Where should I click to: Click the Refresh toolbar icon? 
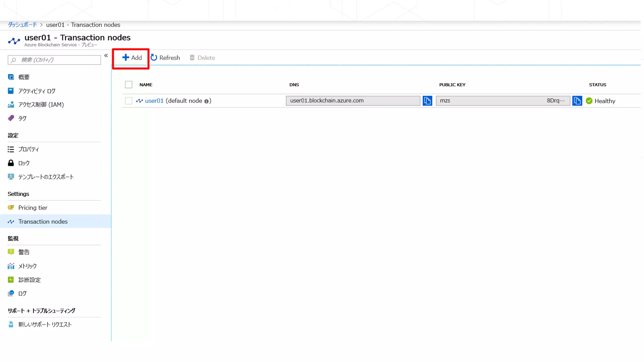point(154,58)
